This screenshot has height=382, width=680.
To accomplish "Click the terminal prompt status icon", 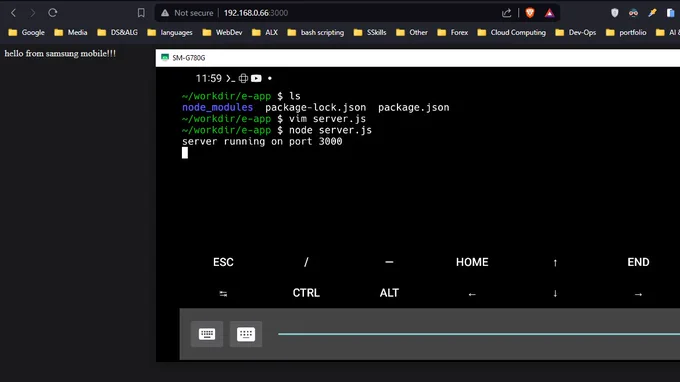I will pyautogui.click(x=231, y=78).
